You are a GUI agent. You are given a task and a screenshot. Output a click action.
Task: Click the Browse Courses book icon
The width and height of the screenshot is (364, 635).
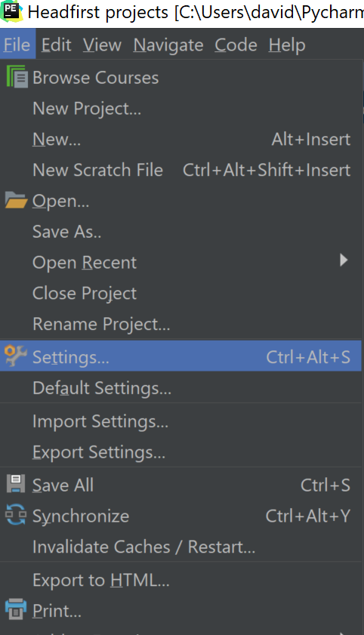(17, 77)
